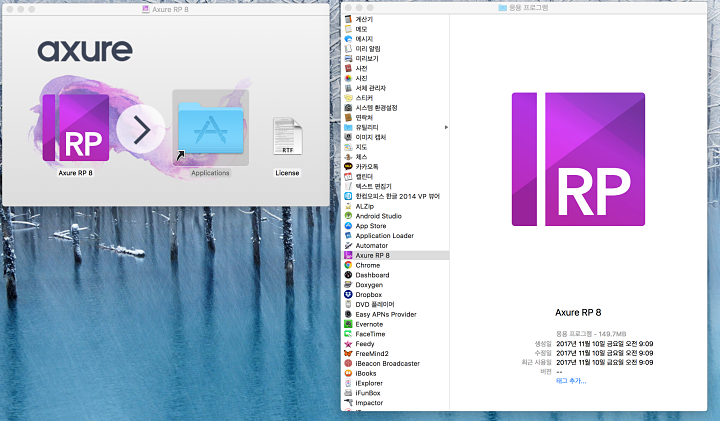The width and height of the screenshot is (720, 421).
Task: Select the 이미지 캡처 (Image Capture) icon
Action: click(x=348, y=137)
